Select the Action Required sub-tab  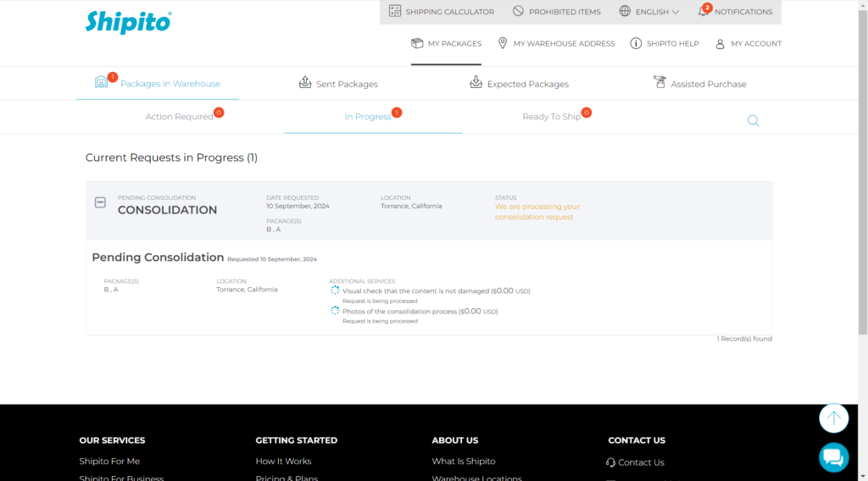point(179,117)
